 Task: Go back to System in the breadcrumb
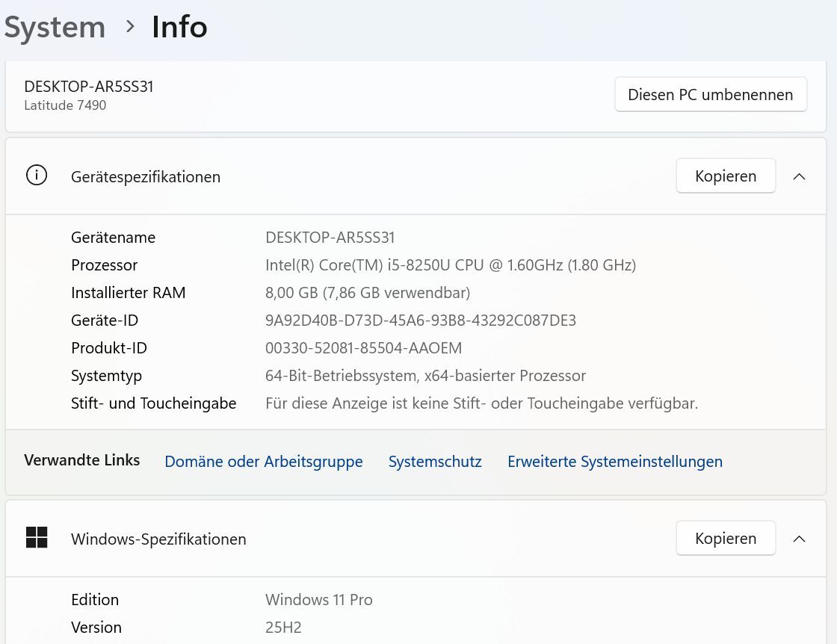[x=55, y=28]
